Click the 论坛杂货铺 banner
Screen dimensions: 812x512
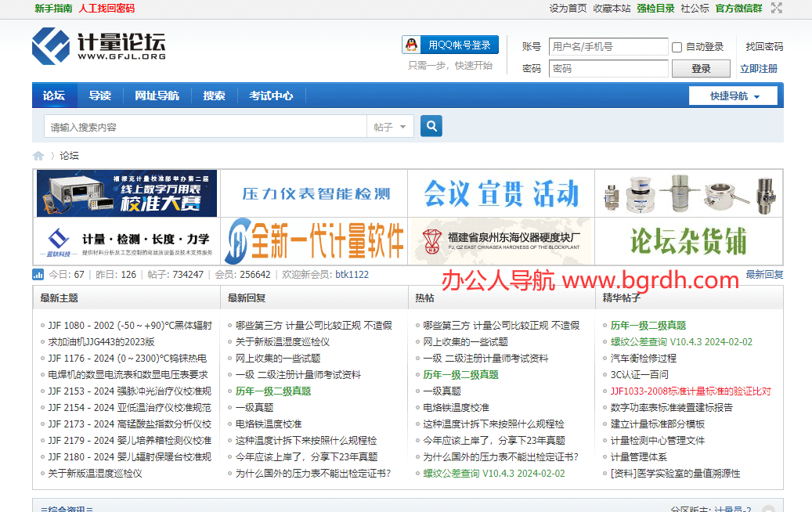pyautogui.click(x=687, y=242)
